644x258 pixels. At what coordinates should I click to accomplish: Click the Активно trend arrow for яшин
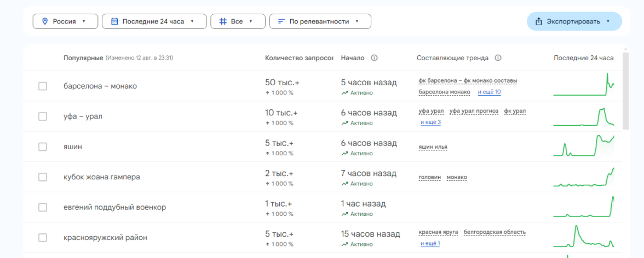344,154
